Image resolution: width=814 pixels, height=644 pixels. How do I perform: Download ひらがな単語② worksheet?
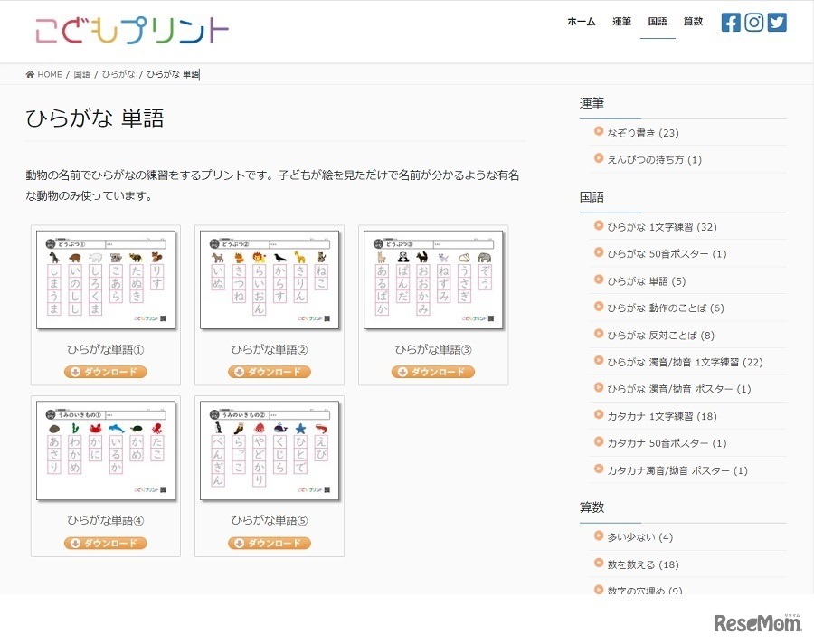tap(269, 371)
